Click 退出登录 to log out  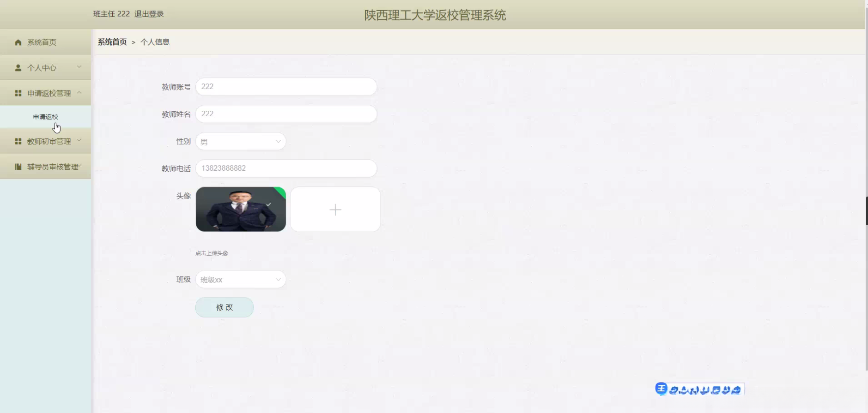coord(149,14)
